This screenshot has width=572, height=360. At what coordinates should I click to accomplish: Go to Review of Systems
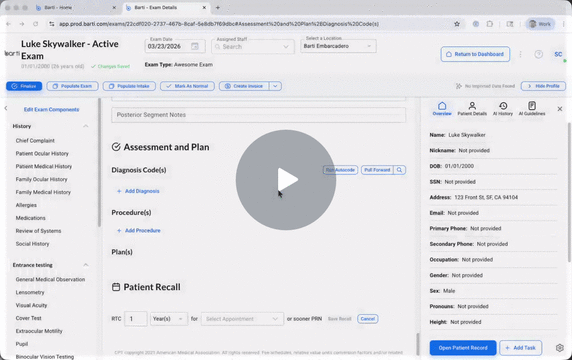pos(38,231)
